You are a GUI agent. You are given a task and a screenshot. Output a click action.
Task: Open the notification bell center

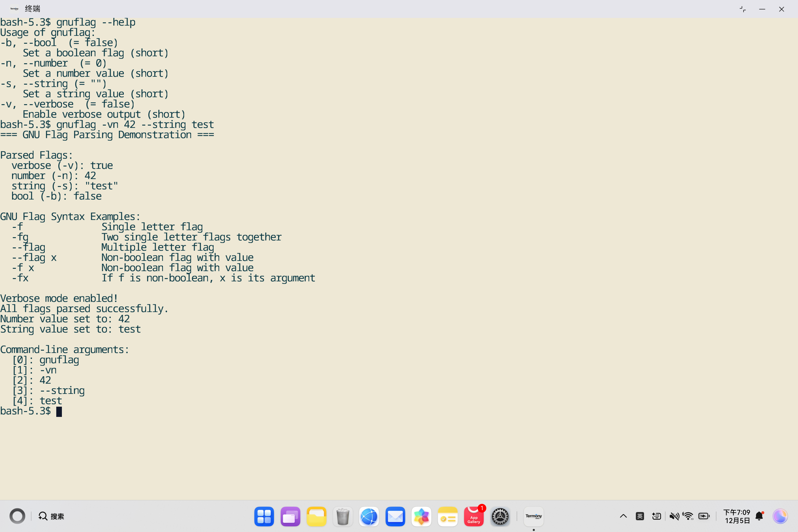(x=759, y=516)
